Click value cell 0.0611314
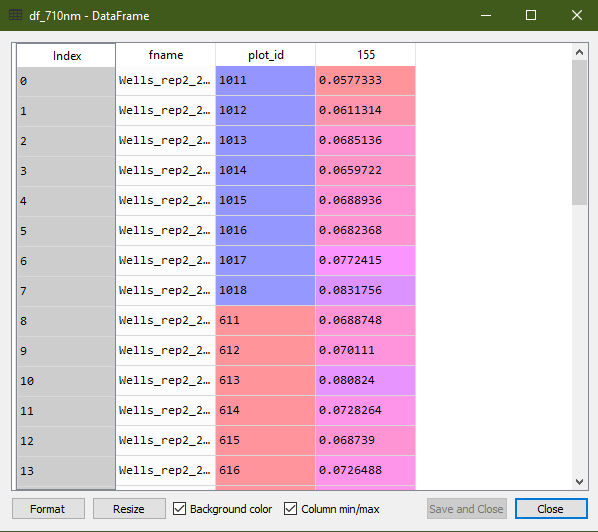Viewport: 598px width, 532px height. (x=365, y=111)
